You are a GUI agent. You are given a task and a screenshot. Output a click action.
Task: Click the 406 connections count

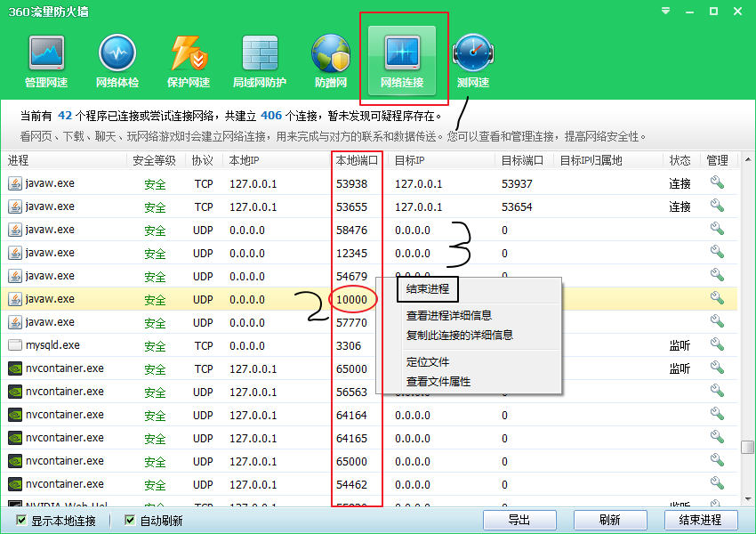click(x=271, y=116)
